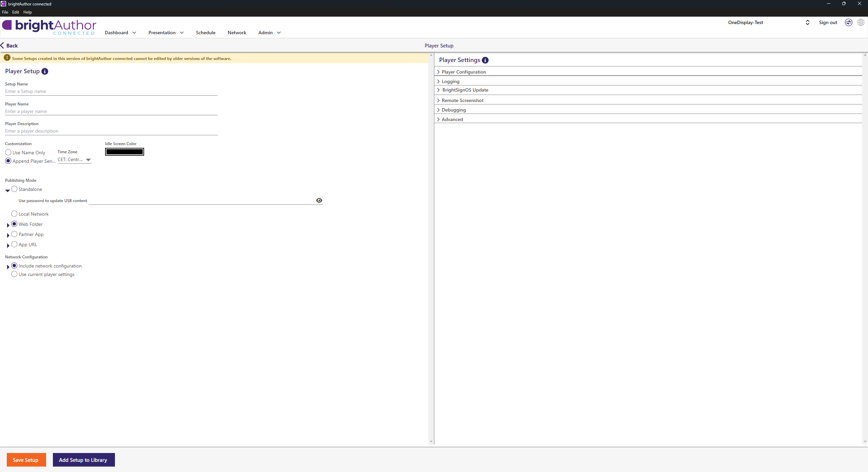Open the language globe icon
This screenshot has width=868, height=472.
pyautogui.click(x=861, y=22)
